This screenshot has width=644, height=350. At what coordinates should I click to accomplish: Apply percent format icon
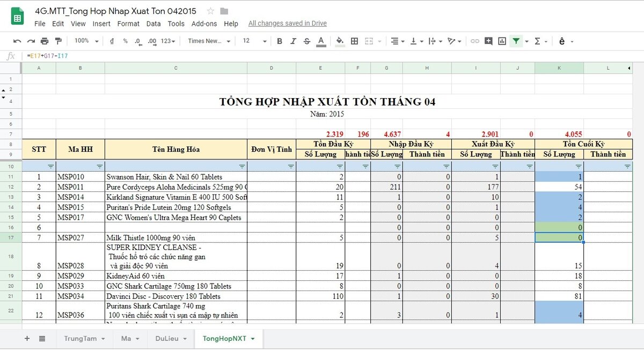125,41
